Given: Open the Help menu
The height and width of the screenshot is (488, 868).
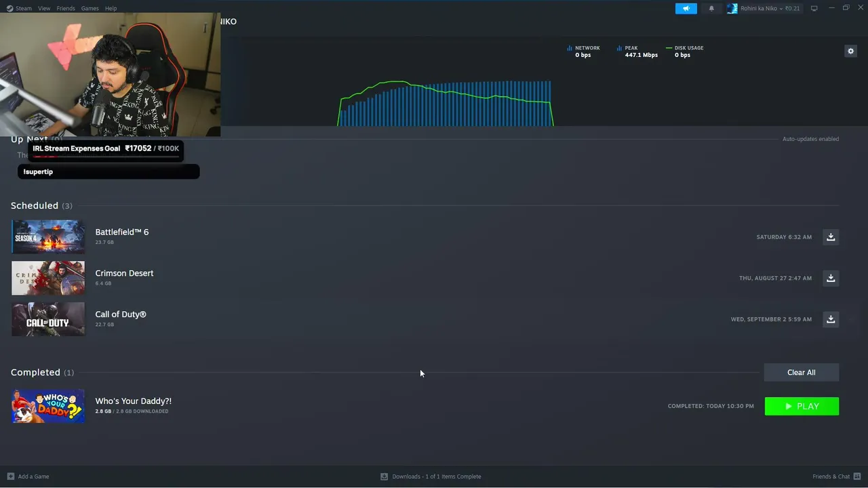Looking at the screenshot, I should point(111,8).
